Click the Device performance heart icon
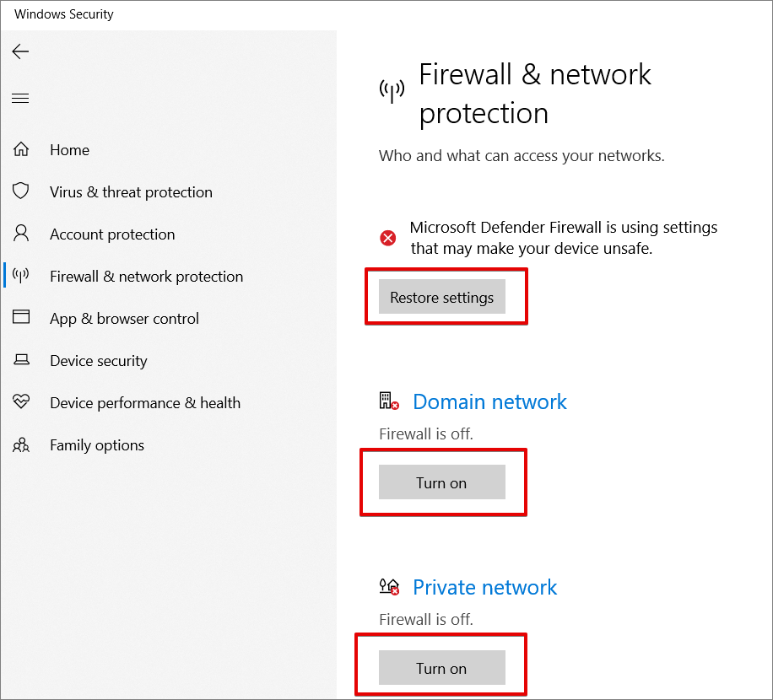 point(21,402)
